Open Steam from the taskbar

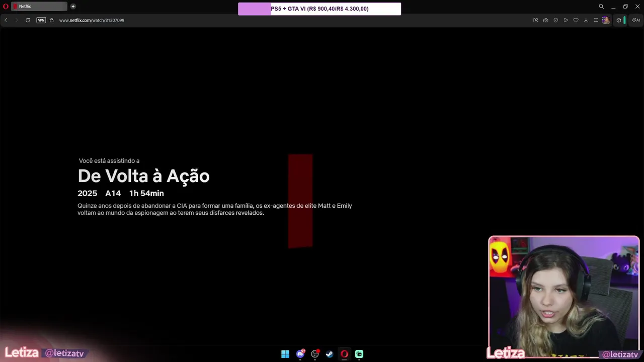pyautogui.click(x=330, y=354)
